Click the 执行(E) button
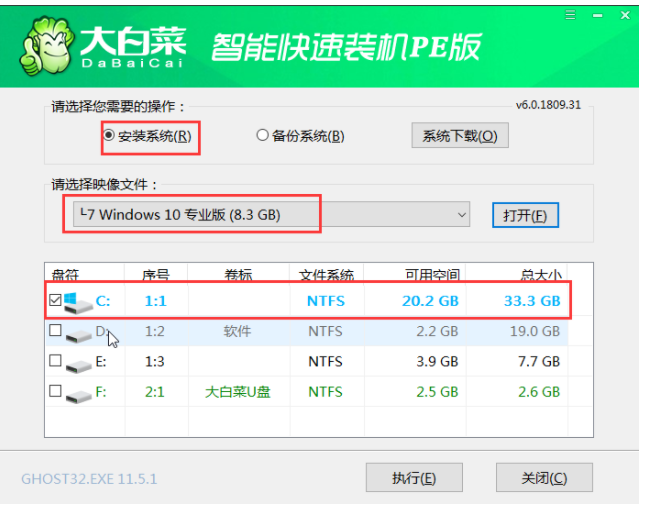 (414, 478)
